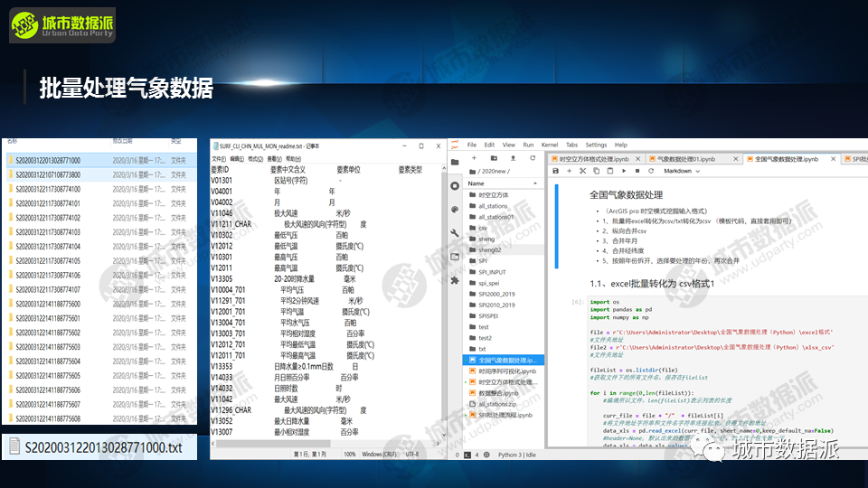Open the Settings menu in JupyterLab
This screenshot has height=488, width=868.
click(x=596, y=145)
